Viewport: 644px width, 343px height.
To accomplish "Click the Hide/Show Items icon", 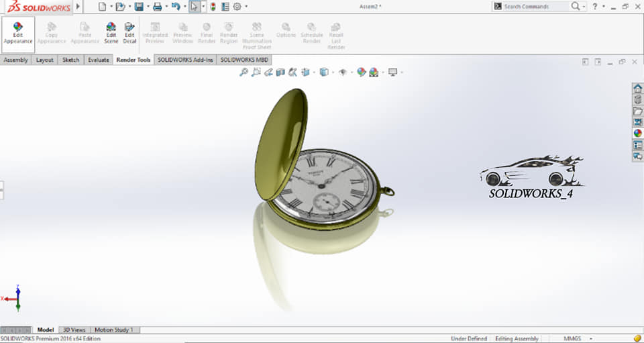I will pyautogui.click(x=343, y=72).
